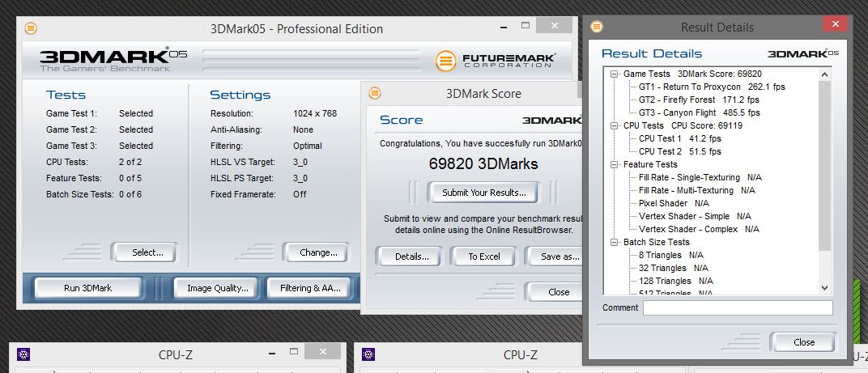Click the Result Details scrollbar thumb

point(824,166)
